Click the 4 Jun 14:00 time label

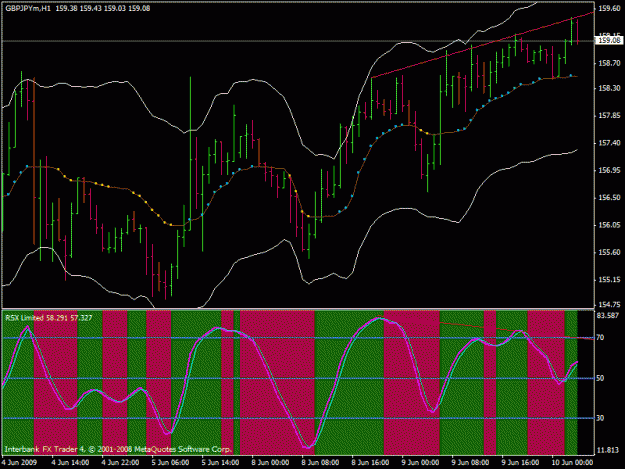tap(70, 463)
